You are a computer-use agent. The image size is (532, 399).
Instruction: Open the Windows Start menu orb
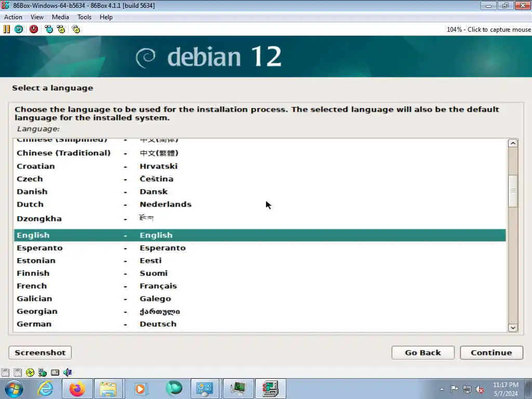pos(14,389)
